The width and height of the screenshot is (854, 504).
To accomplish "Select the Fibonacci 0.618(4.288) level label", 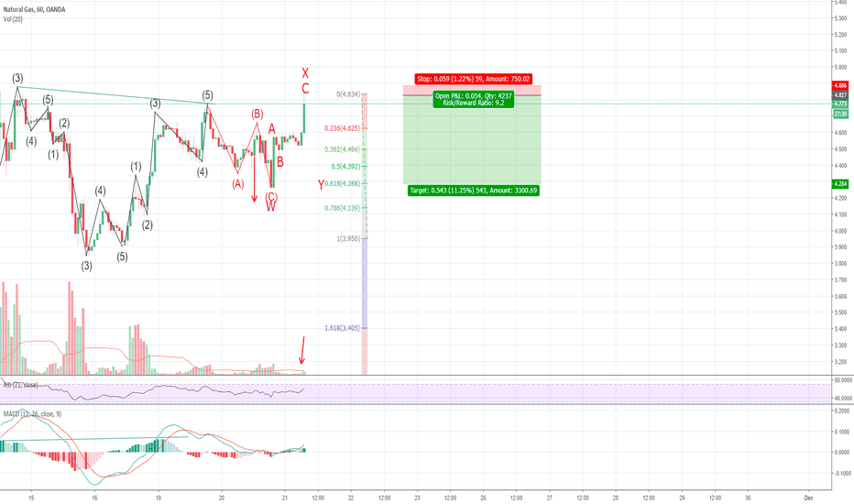I will pyautogui.click(x=342, y=183).
